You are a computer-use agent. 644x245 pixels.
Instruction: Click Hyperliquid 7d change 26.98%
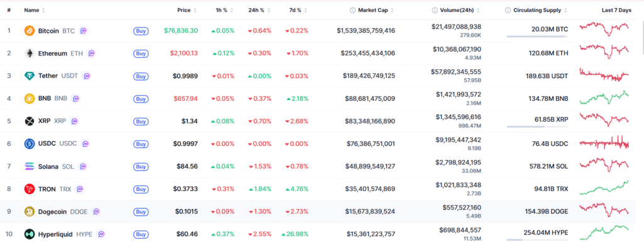295,234
